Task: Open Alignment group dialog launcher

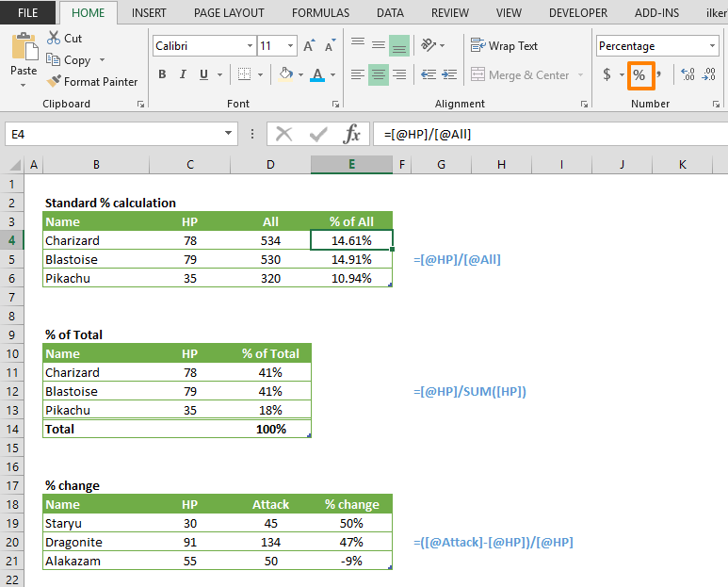Action: coord(584,105)
